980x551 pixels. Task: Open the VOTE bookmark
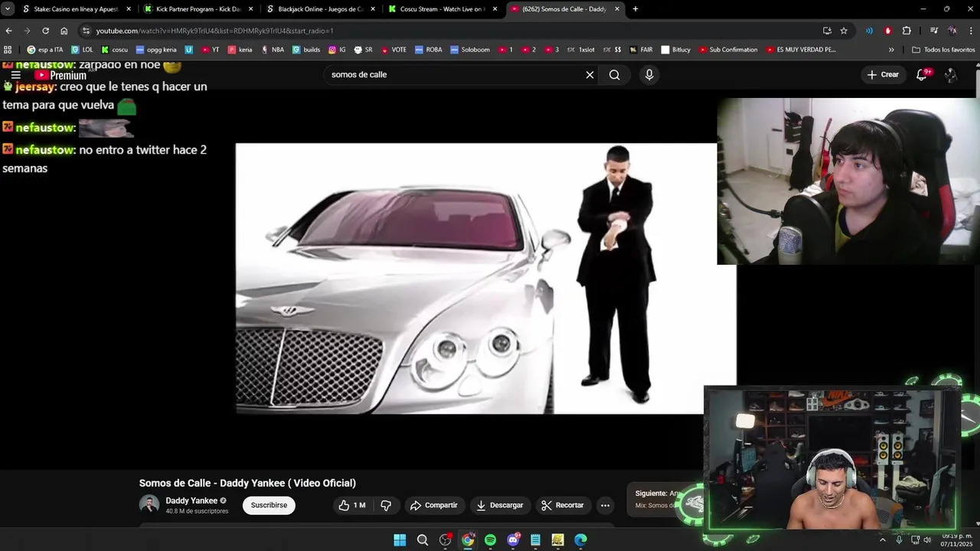tap(393, 50)
